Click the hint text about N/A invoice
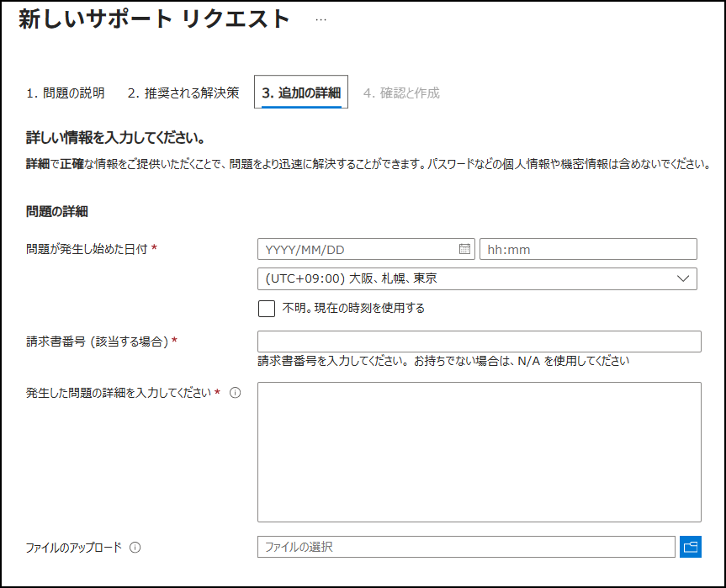 point(443,361)
